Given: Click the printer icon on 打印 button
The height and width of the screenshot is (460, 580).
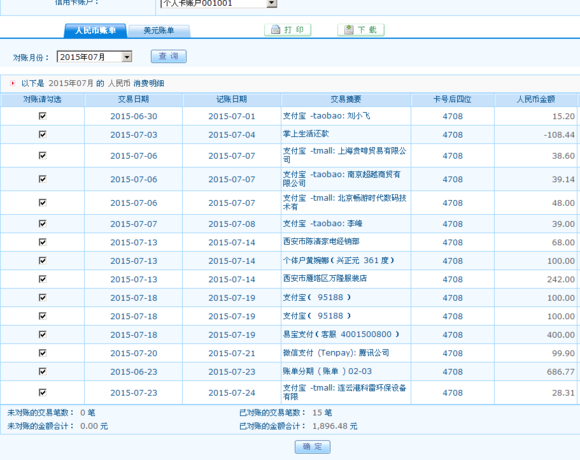Looking at the screenshot, I should [x=276, y=30].
